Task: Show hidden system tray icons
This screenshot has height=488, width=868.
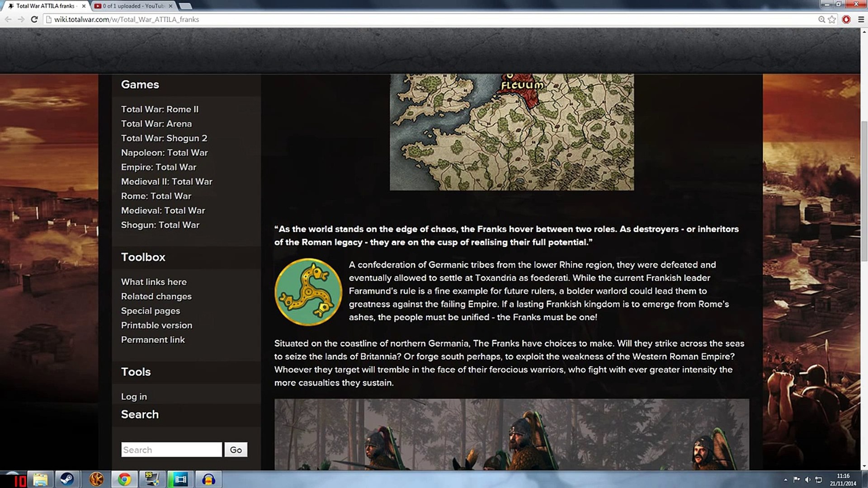Action: [x=785, y=480]
